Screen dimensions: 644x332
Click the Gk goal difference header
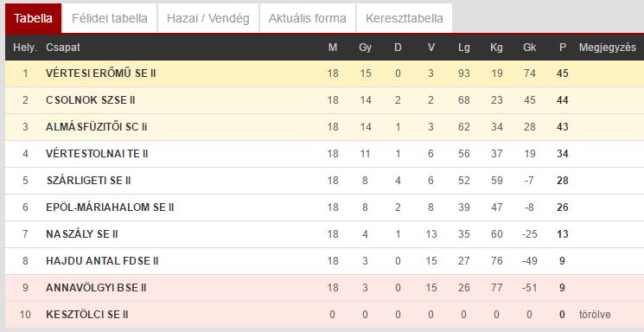tap(529, 48)
